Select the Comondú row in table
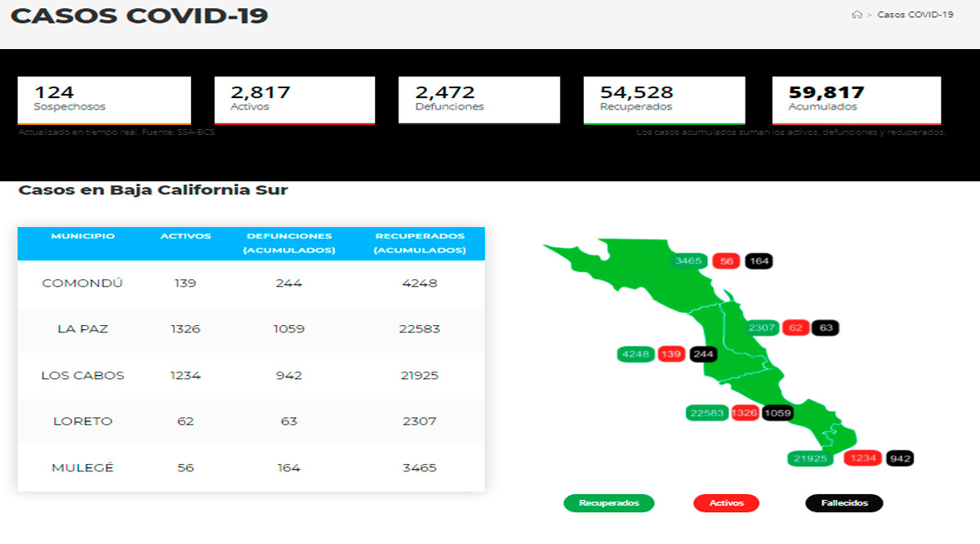 click(x=251, y=283)
